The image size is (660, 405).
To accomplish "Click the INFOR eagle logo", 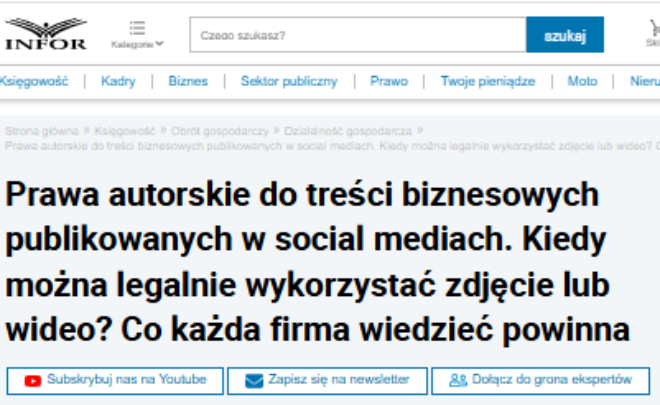I will (x=45, y=34).
